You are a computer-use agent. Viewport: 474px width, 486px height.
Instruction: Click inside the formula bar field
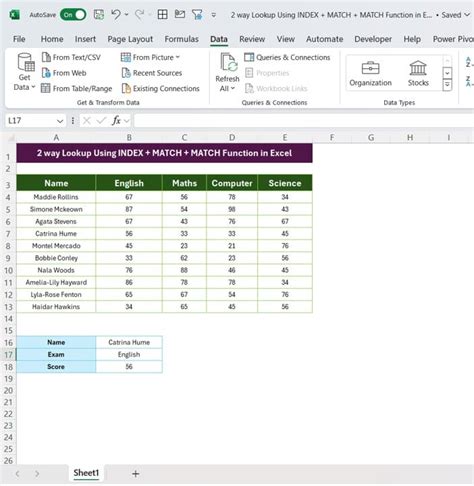(303, 121)
